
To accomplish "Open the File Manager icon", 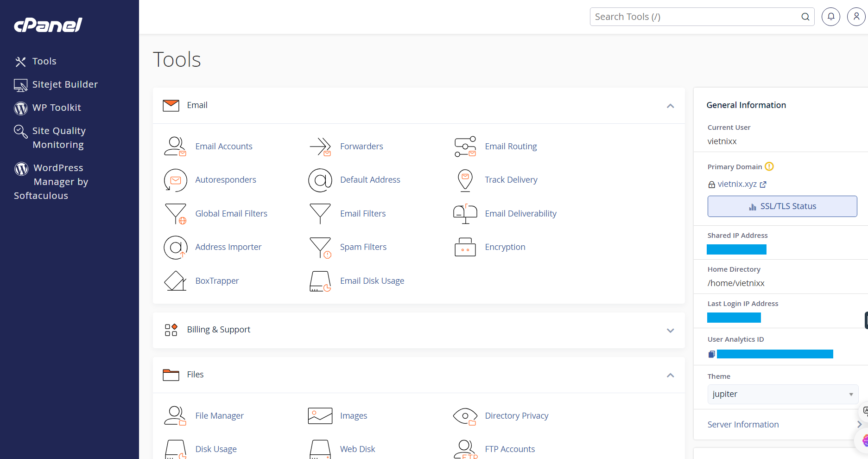I will coord(175,416).
